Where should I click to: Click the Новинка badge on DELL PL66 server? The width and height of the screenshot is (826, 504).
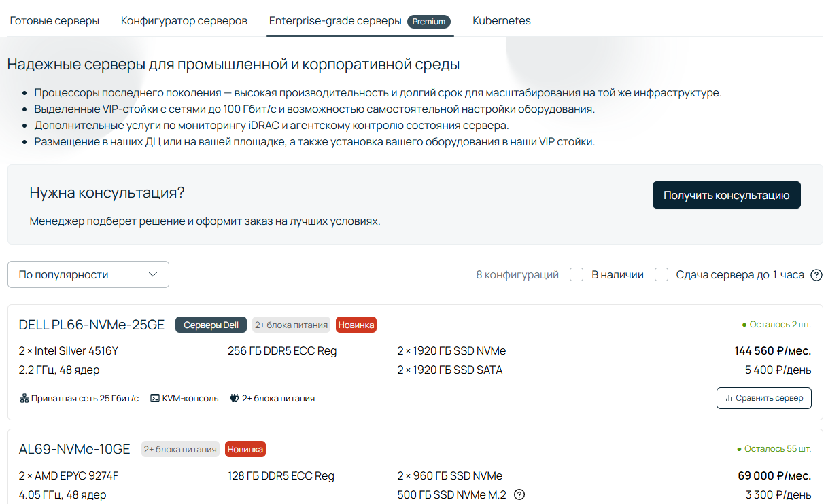pyautogui.click(x=356, y=325)
